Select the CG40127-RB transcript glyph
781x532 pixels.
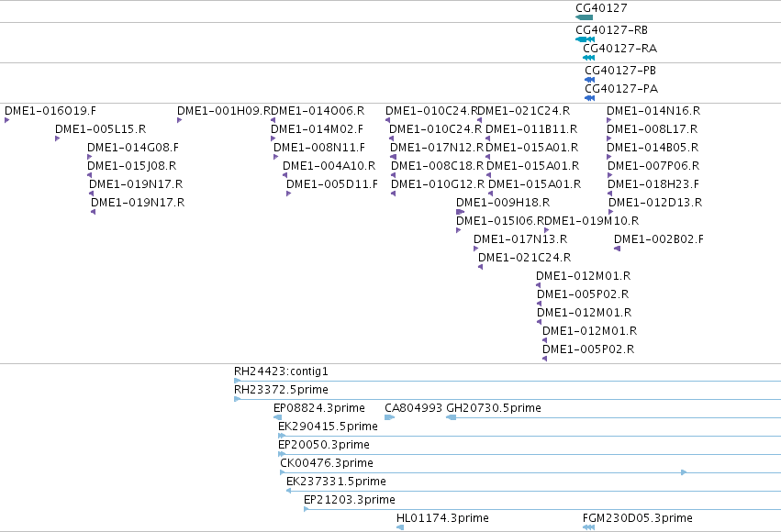585,39
